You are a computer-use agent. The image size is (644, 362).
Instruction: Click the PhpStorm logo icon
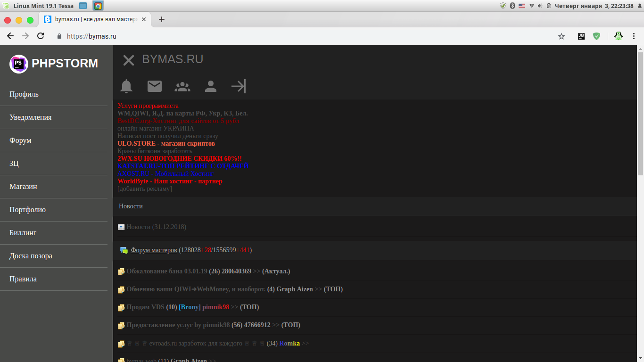click(x=19, y=64)
